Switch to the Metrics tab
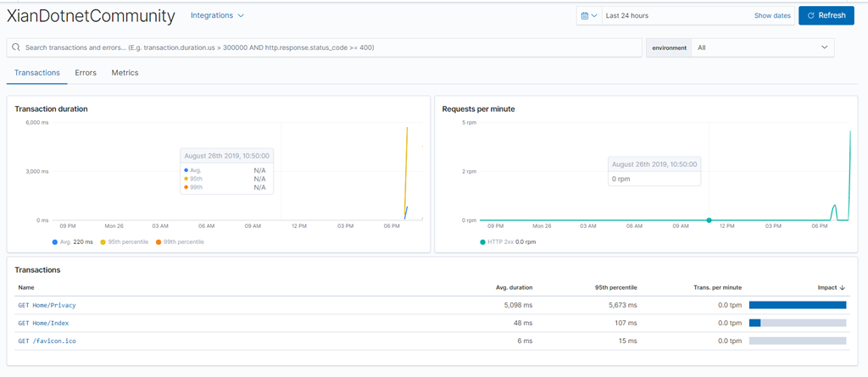This screenshot has height=377, width=868. point(125,73)
